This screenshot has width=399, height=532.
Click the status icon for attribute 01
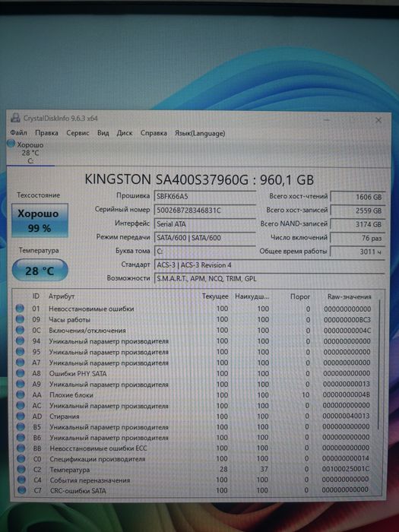coord(20,309)
